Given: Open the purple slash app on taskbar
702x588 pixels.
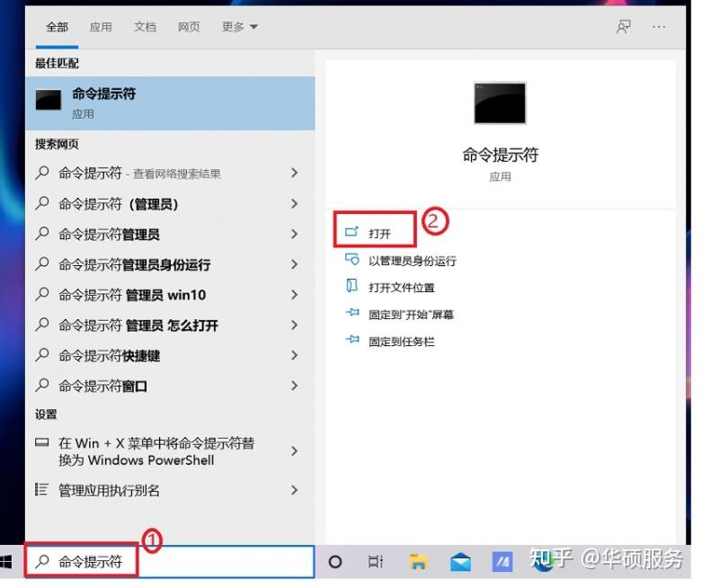Looking at the screenshot, I should tap(502, 562).
